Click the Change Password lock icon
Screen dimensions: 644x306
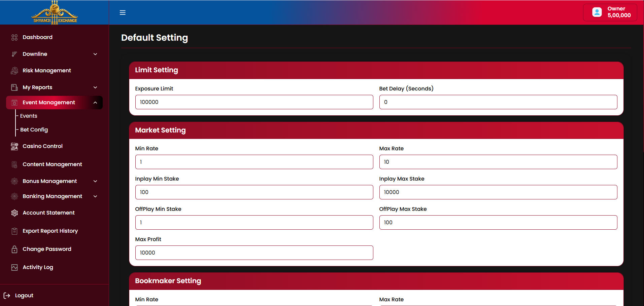coord(14,249)
